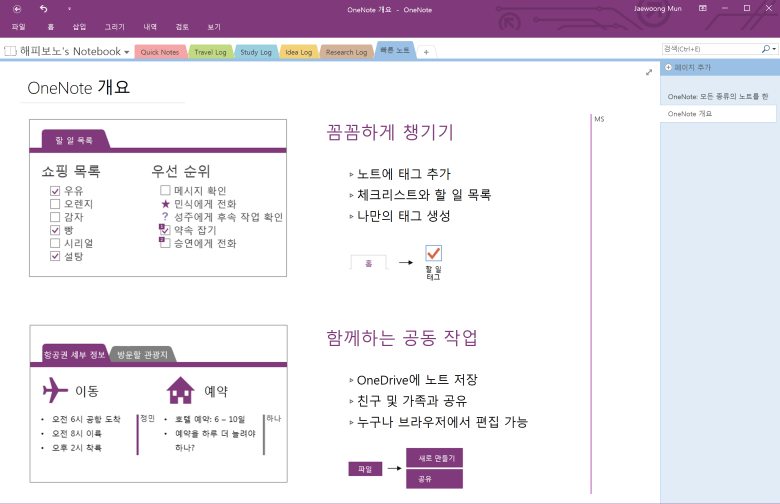This screenshot has width=780, height=504.
Task: Toggle the 약속 잡기 priority checkbox
Action: 165,229
